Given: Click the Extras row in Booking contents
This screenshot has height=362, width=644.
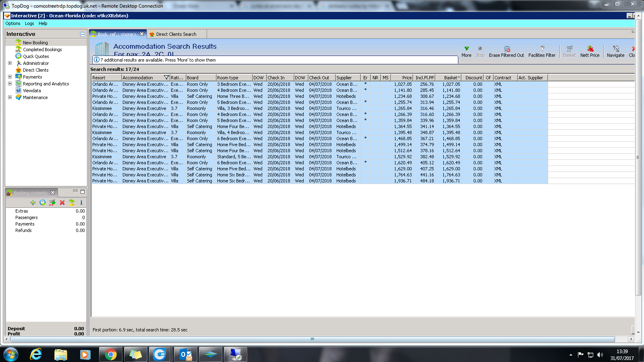Looking at the screenshot, I should (x=46, y=211).
